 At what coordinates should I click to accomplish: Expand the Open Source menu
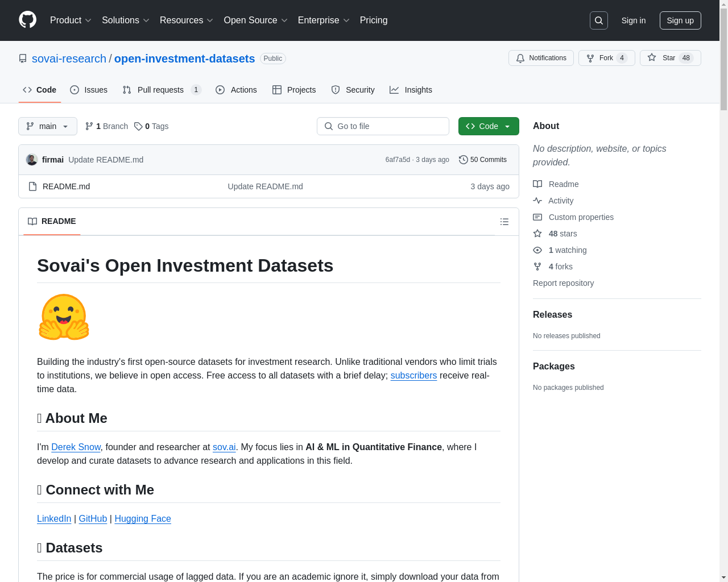[x=256, y=20]
